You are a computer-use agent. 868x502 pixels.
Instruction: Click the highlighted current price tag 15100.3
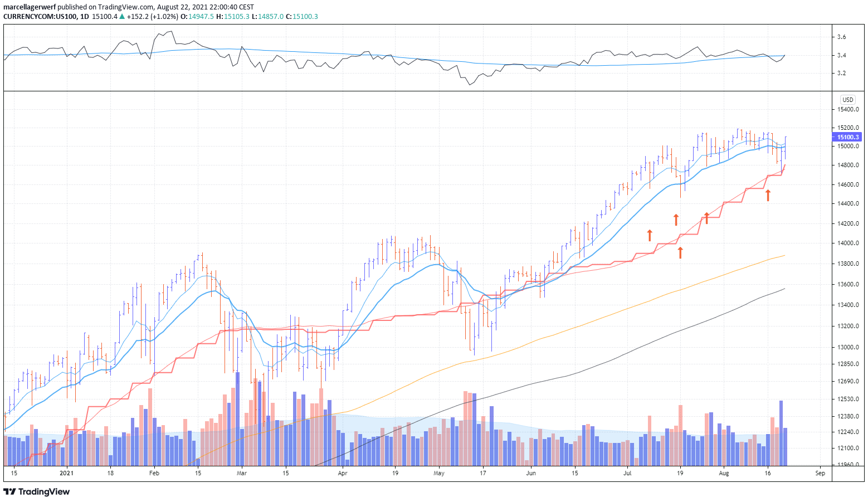pyautogui.click(x=847, y=137)
